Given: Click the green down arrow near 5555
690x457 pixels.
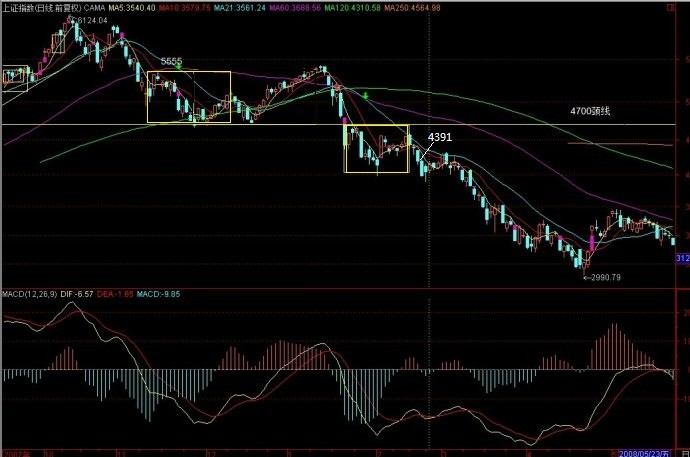Looking at the screenshot, I should tap(179, 75).
